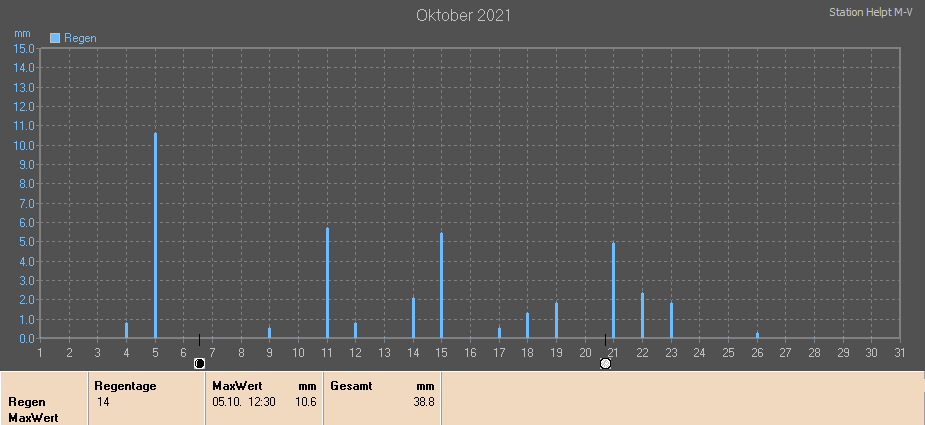The height and width of the screenshot is (425, 925).
Task: Click the 'Oktober 2021' chart title
Action: 463,15
